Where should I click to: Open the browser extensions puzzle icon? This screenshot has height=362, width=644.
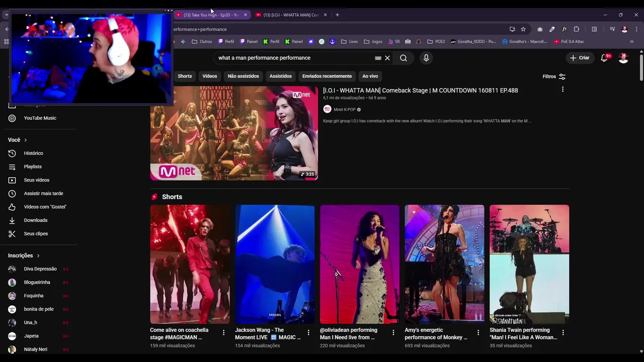click(577, 29)
